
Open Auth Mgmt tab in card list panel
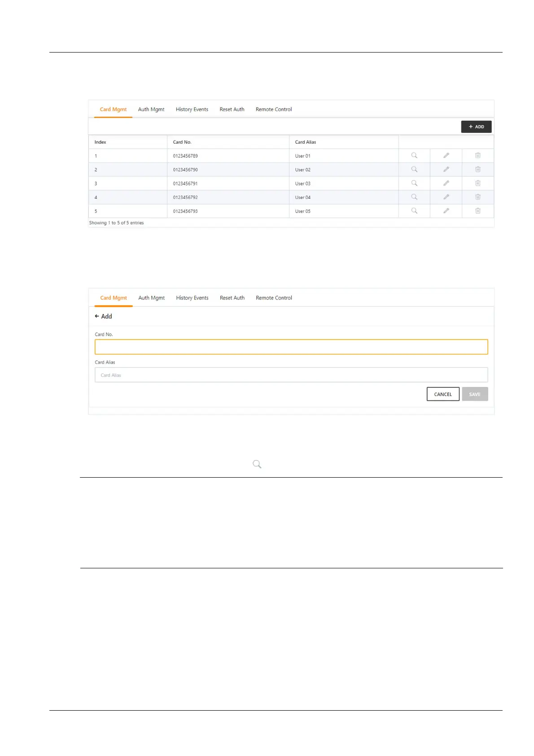coord(151,109)
